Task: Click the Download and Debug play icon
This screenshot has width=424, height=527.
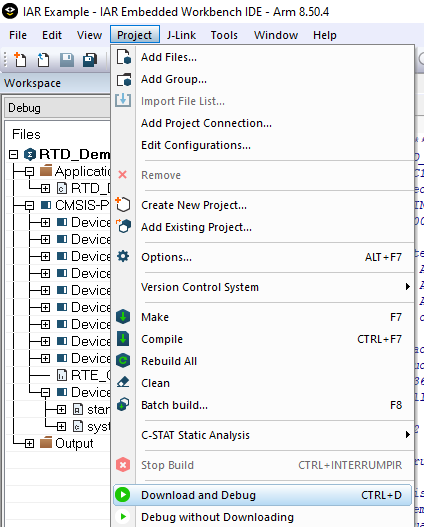Action: pos(123,495)
